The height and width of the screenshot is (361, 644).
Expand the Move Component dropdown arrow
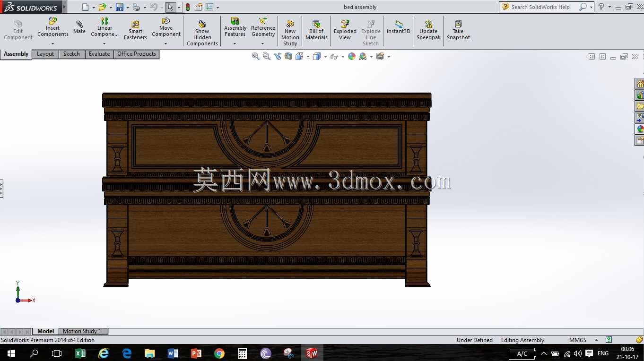[165, 44]
